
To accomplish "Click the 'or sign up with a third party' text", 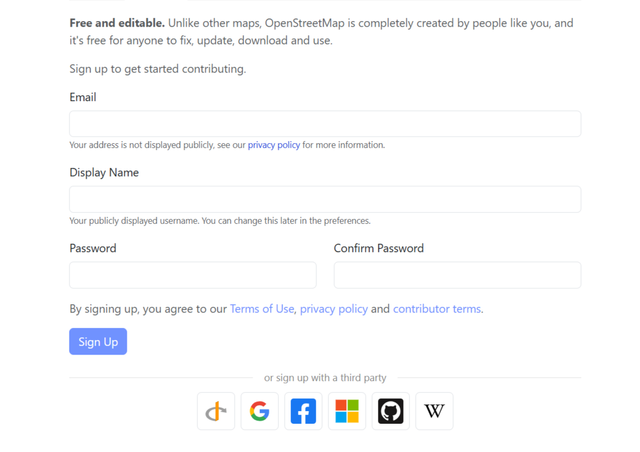I will (x=325, y=378).
